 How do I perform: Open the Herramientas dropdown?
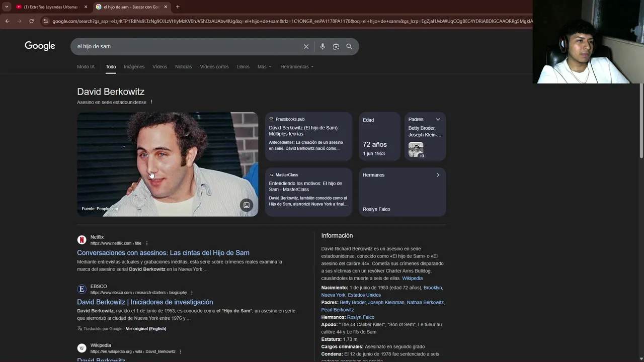coord(297,67)
